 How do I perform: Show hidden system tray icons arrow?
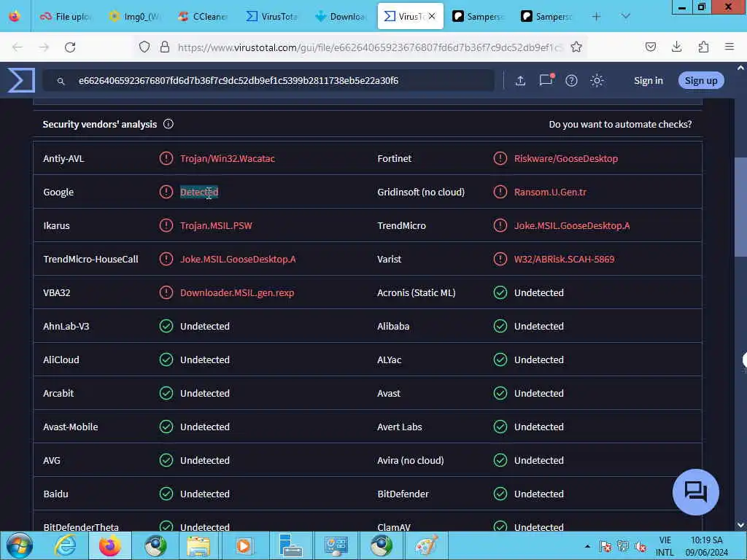587,546
